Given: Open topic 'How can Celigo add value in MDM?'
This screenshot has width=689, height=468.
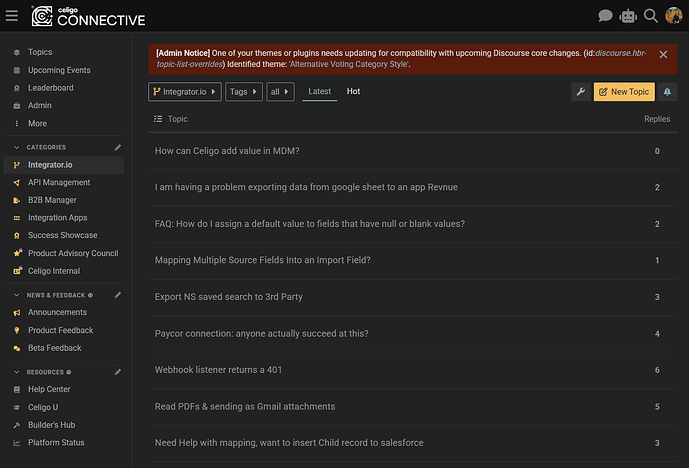Looking at the screenshot, I should [227, 151].
